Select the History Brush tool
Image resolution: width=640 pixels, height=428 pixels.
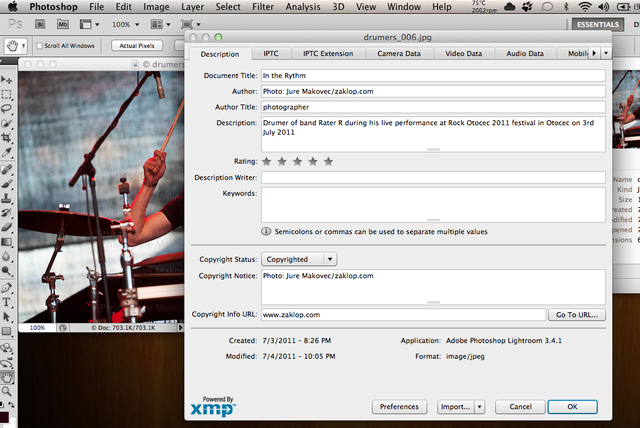(x=6, y=213)
